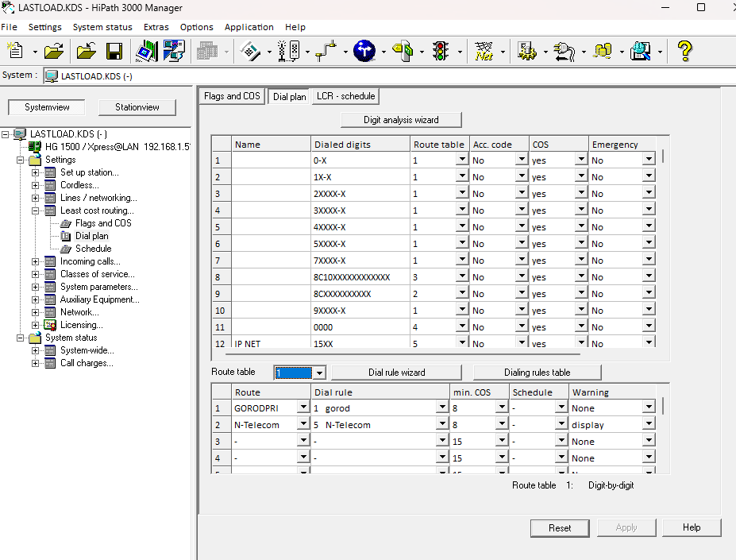This screenshot has width=736, height=560.
Task: Click the Net toolbar icon
Action: pos(484,52)
